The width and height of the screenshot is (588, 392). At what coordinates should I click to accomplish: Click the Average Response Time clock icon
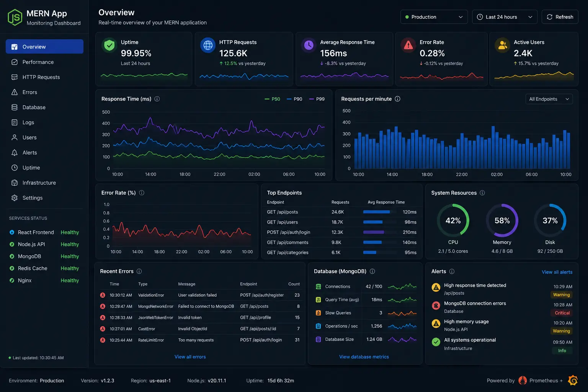[309, 45]
